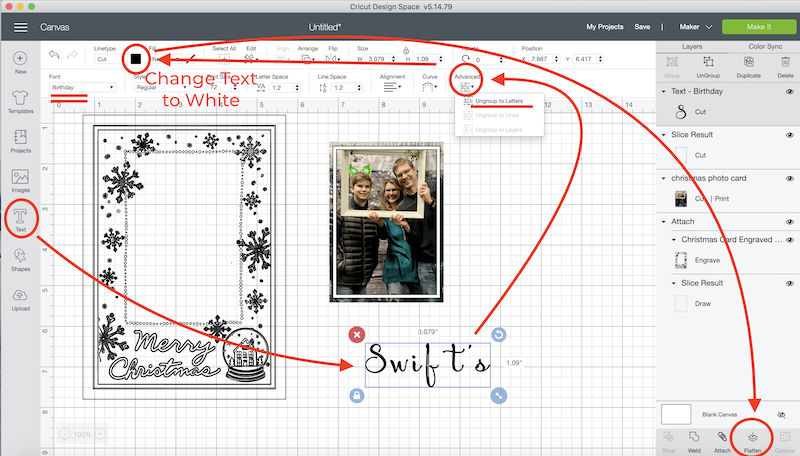This screenshot has height=456, width=800.
Task: Hide the Attach group layer
Action: coord(789,222)
